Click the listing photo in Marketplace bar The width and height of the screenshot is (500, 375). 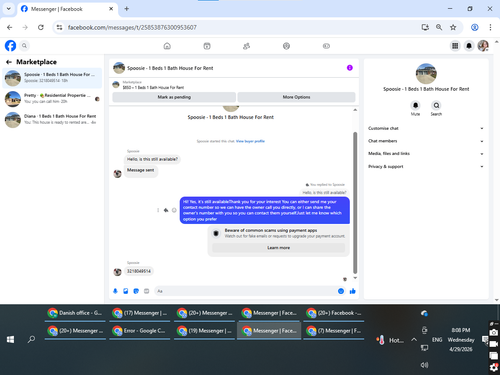click(116, 85)
